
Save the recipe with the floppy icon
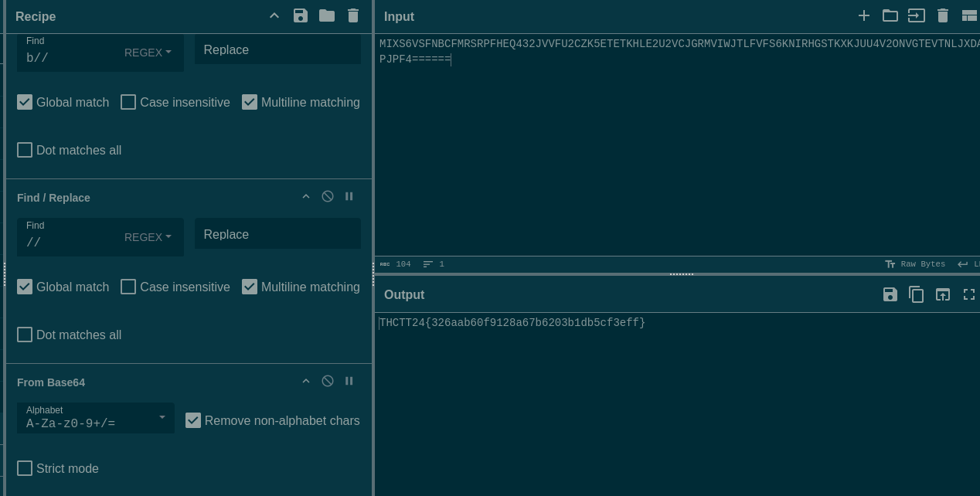pos(301,16)
